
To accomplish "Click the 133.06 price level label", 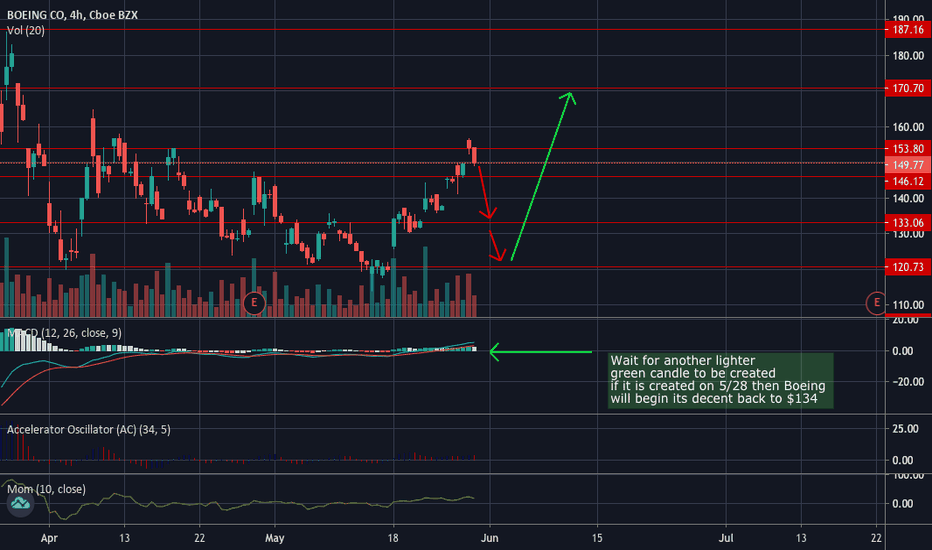I will point(908,223).
